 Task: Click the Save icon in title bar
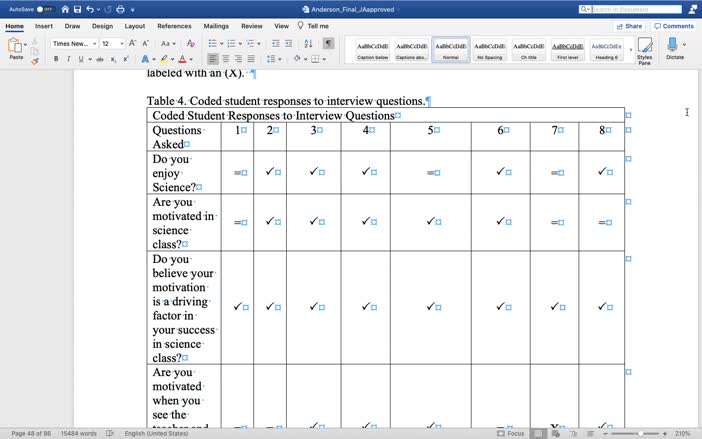coord(78,9)
